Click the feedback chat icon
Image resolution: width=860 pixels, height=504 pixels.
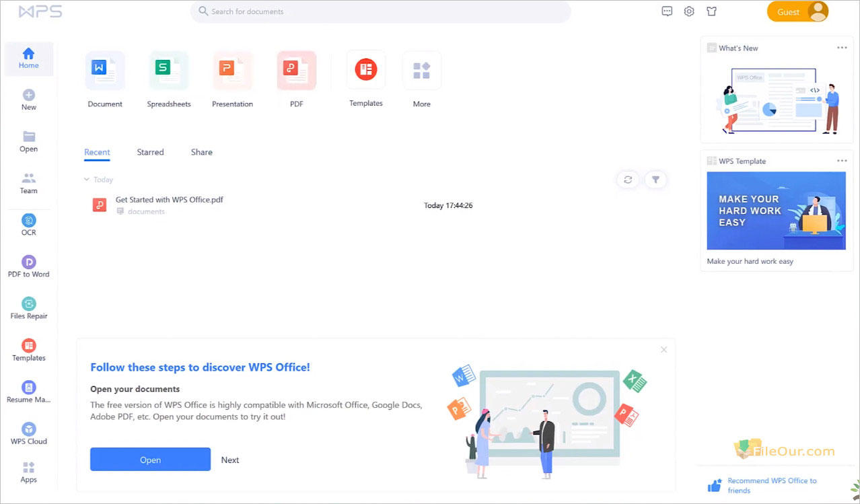click(667, 11)
